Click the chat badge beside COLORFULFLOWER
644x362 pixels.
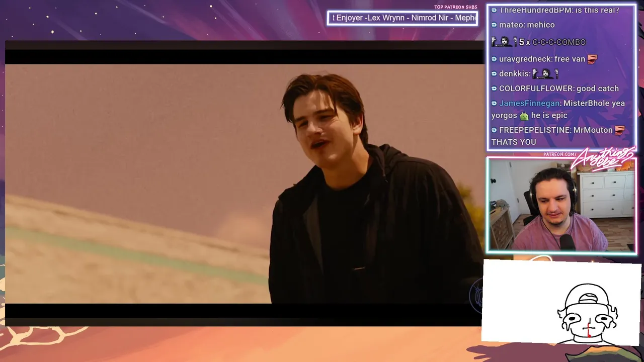494,88
